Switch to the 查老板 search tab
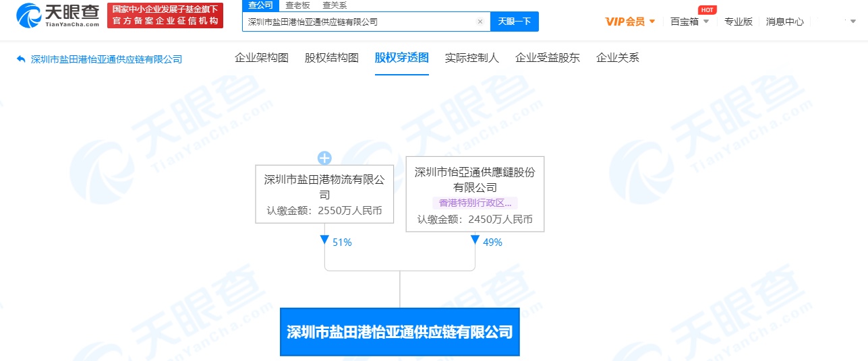Image resolution: width=868 pixels, height=361 pixels. click(297, 5)
